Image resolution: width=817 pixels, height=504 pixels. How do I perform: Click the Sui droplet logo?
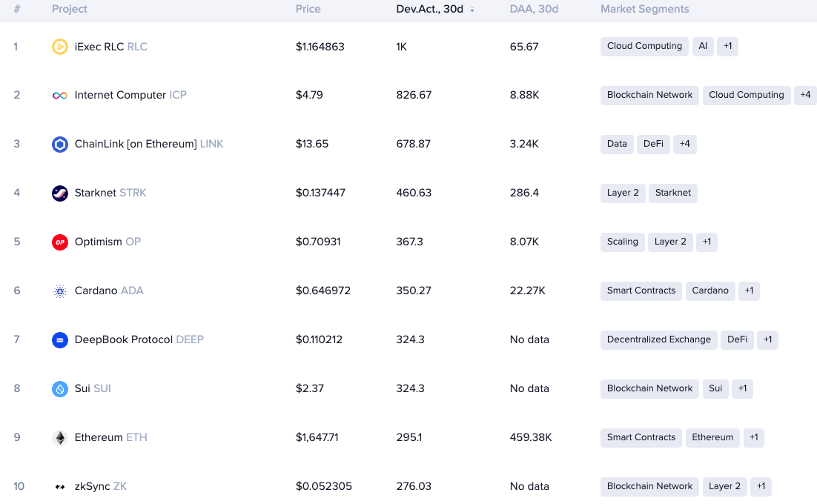pos(60,389)
